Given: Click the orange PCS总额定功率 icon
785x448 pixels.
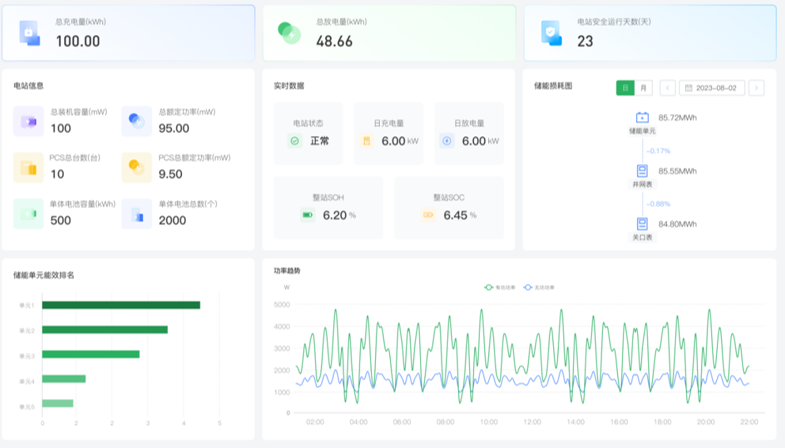Looking at the screenshot, I should (137, 167).
